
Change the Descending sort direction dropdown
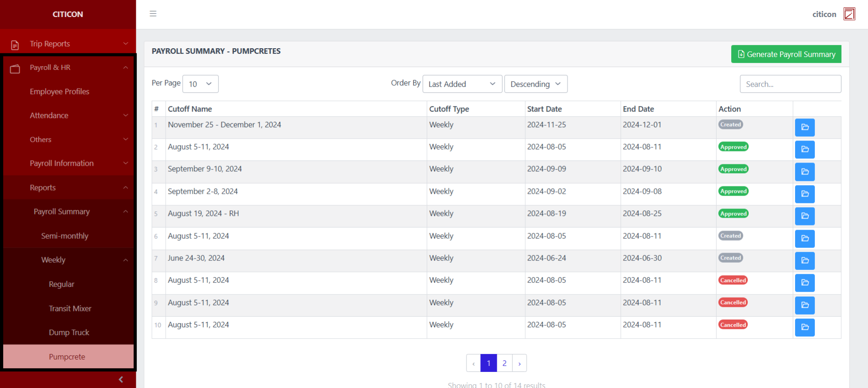(x=535, y=84)
